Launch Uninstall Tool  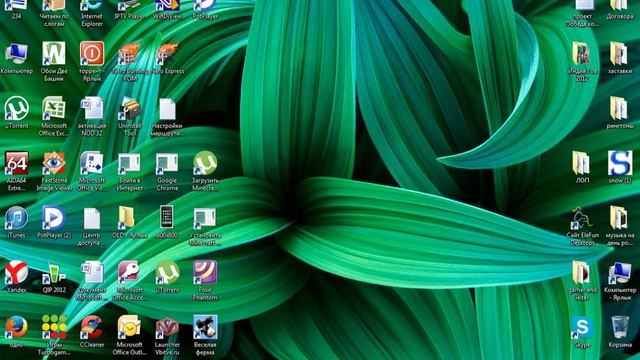tap(130, 116)
